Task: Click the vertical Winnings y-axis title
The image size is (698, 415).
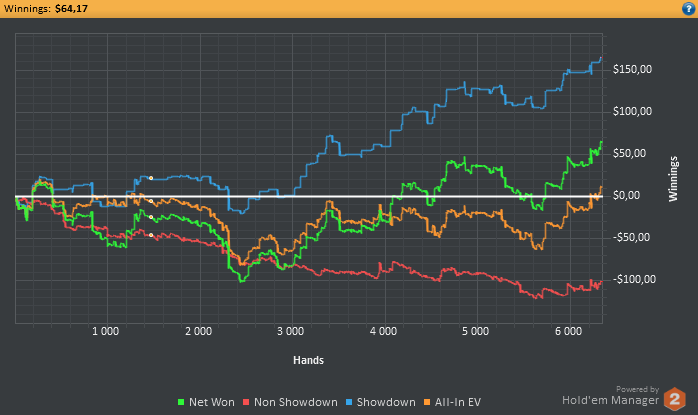Action: 673,179
